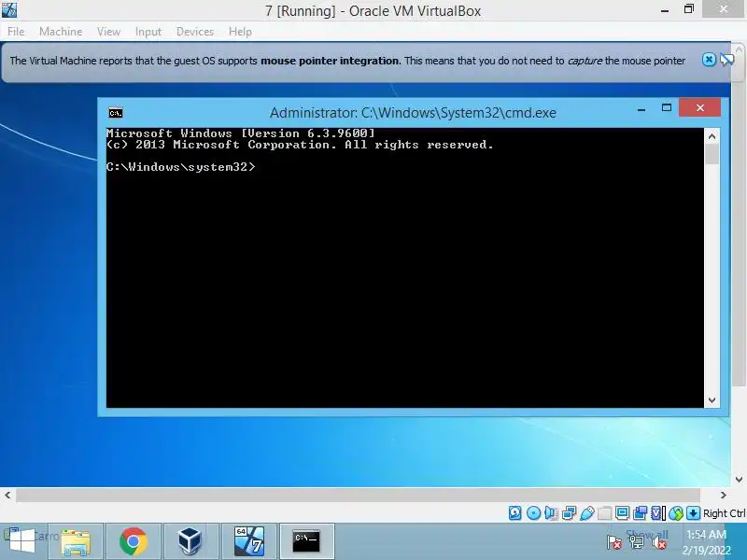Open the Input menu

pos(148,32)
